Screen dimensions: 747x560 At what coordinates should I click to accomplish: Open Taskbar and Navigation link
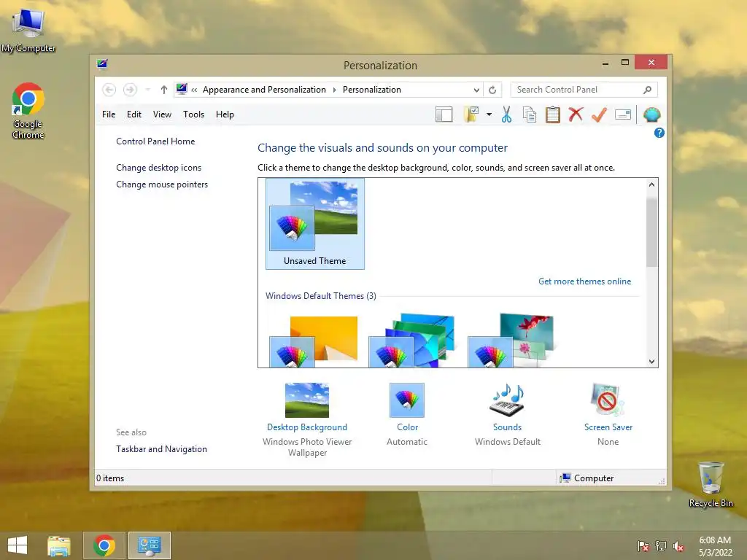[x=161, y=449]
